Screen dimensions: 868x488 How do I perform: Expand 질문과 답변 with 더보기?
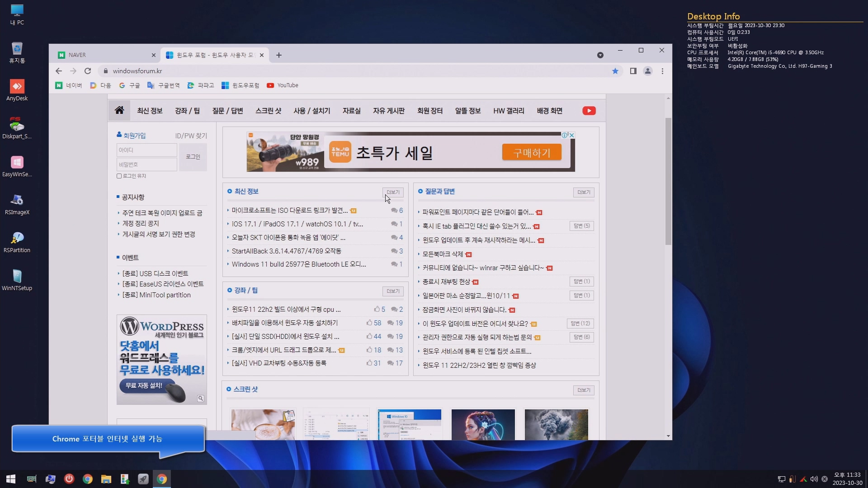584,192
